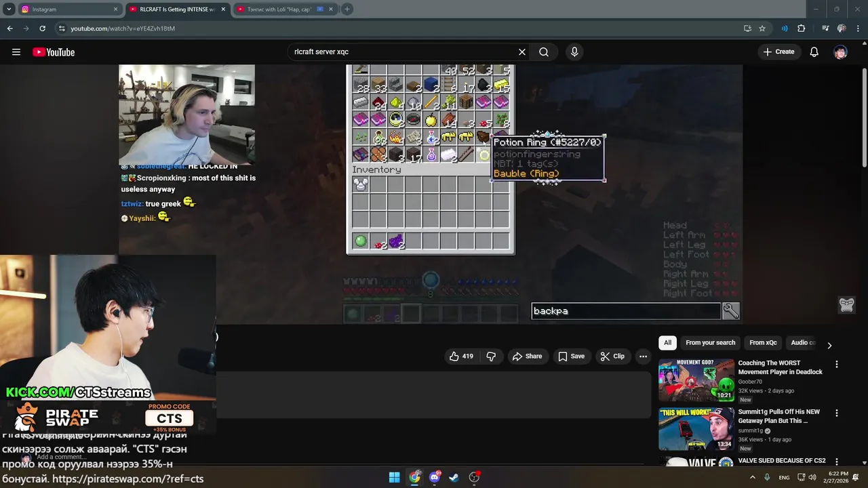Viewport: 868px width, 488px height.
Task: Clear the YouTube search box text
Action: (x=522, y=52)
